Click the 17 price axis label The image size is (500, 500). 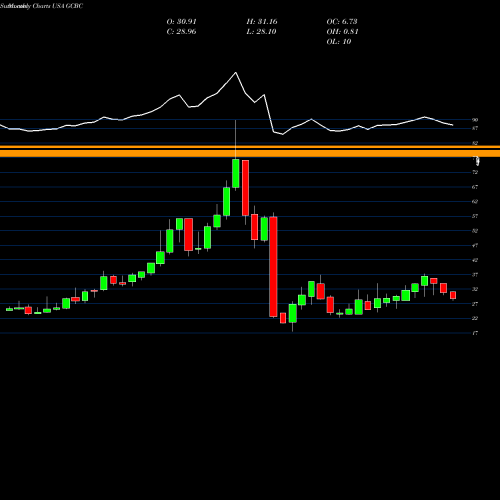pos(475,333)
